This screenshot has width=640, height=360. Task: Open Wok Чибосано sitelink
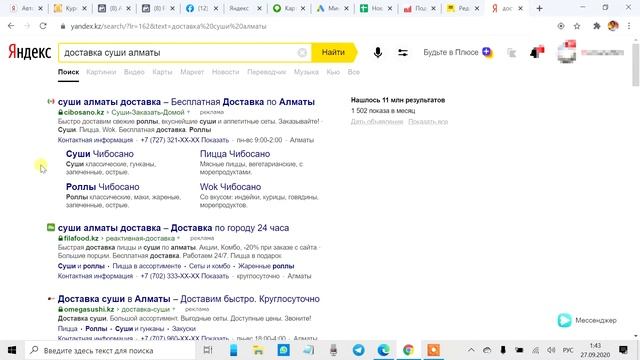230,187
